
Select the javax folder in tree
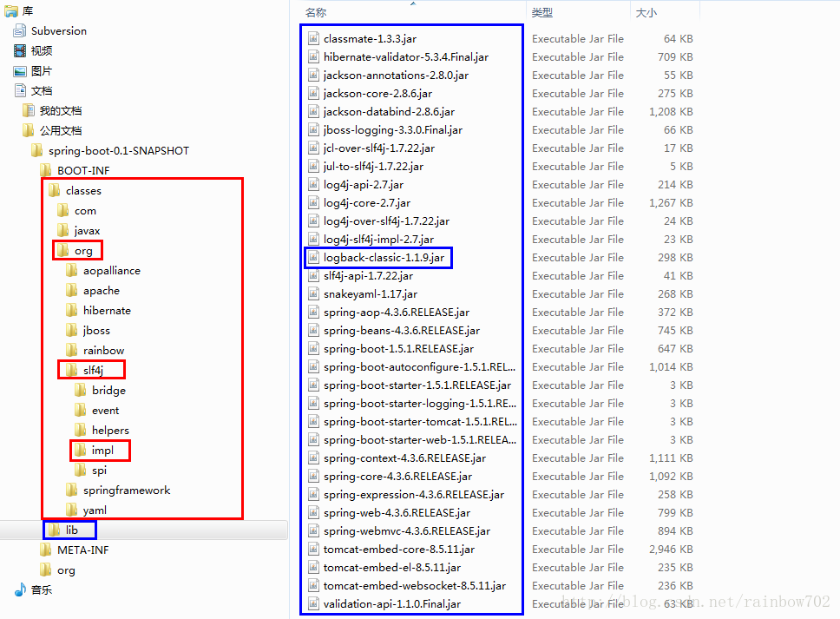(x=87, y=231)
